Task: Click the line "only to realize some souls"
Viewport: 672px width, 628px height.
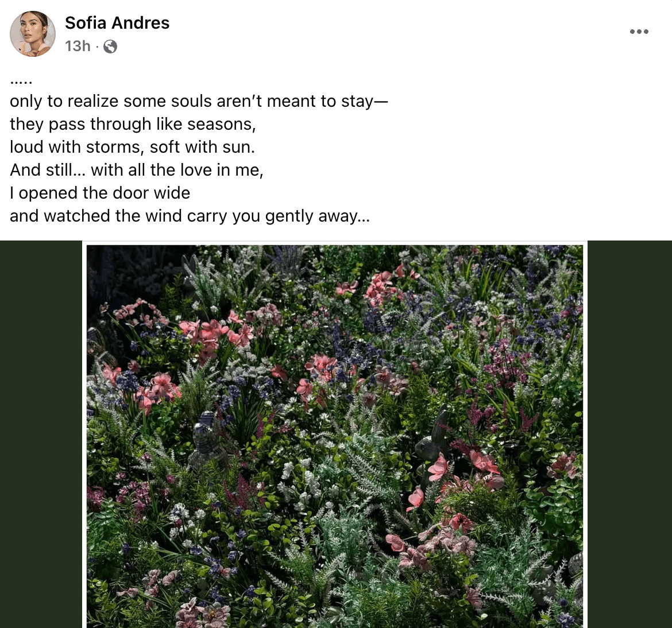Action: pos(199,102)
